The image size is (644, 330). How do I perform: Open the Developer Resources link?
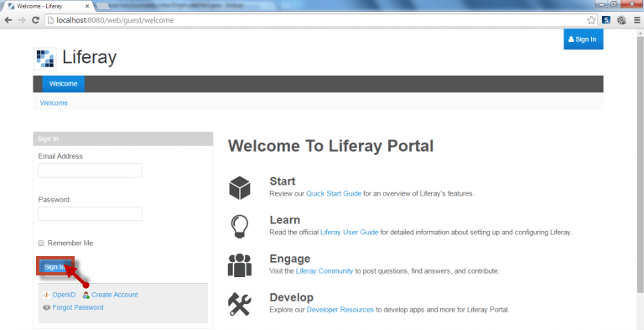(x=340, y=309)
